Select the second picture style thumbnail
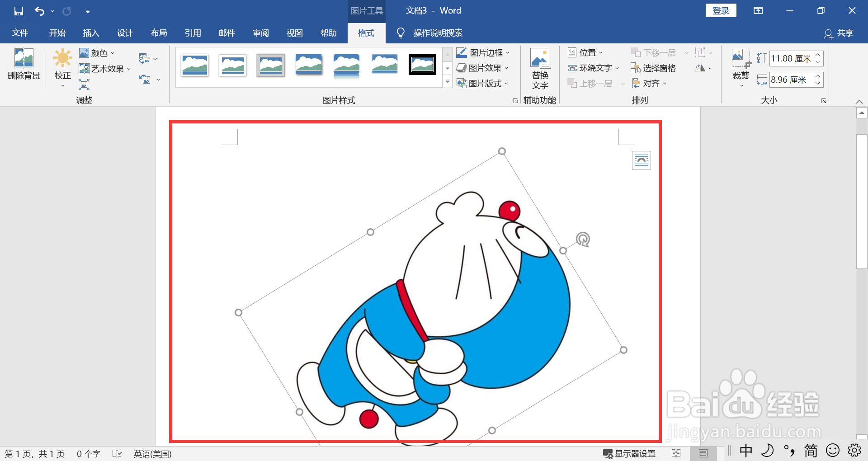 (x=233, y=65)
